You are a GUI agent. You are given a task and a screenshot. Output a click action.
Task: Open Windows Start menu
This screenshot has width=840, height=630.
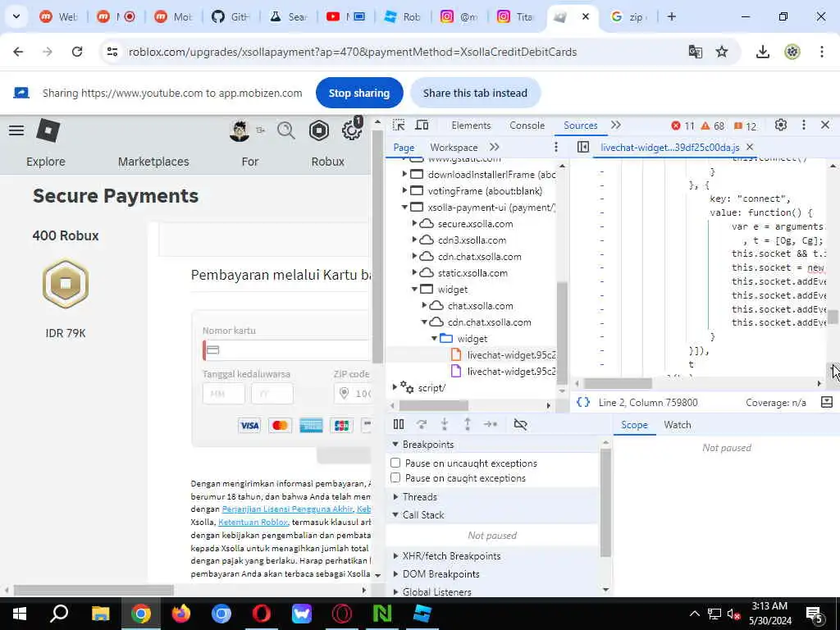coord(20,614)
